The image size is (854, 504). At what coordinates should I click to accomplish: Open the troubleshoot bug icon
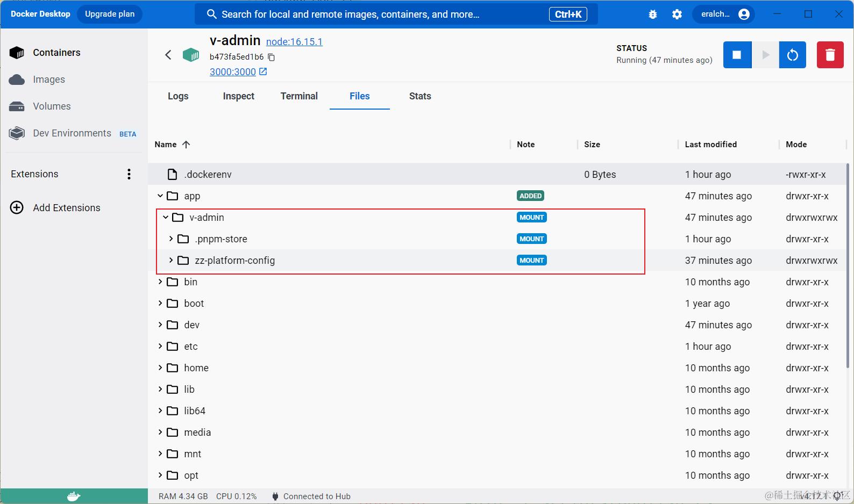pos(653,15)
